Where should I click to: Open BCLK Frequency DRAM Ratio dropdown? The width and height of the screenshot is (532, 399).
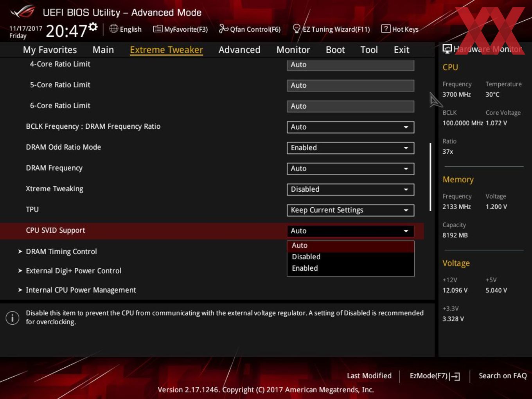tap(350, 127)
